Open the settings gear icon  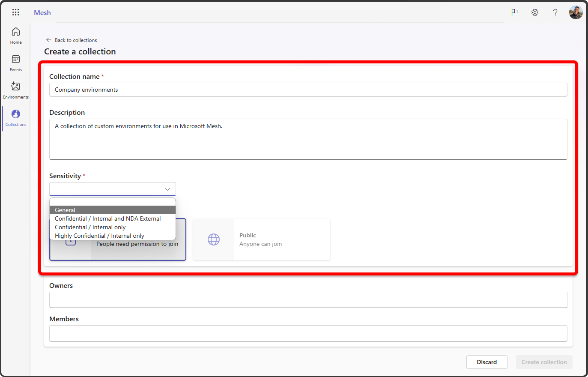[x=535, y=12]
